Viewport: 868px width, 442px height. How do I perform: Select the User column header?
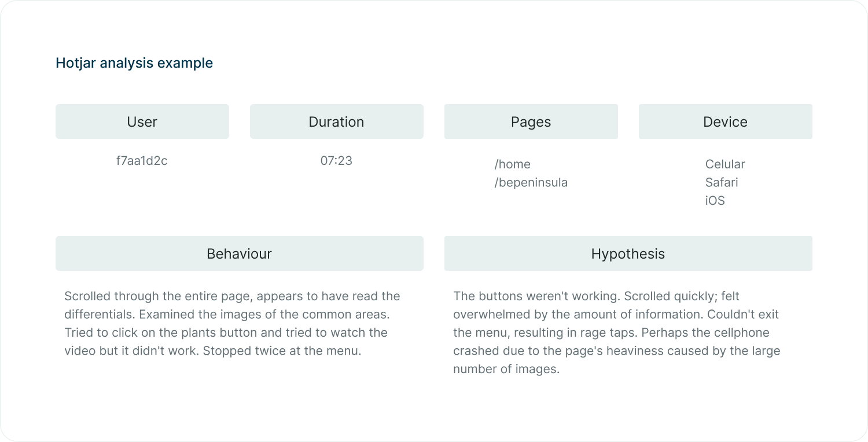(x=142, y=121)
